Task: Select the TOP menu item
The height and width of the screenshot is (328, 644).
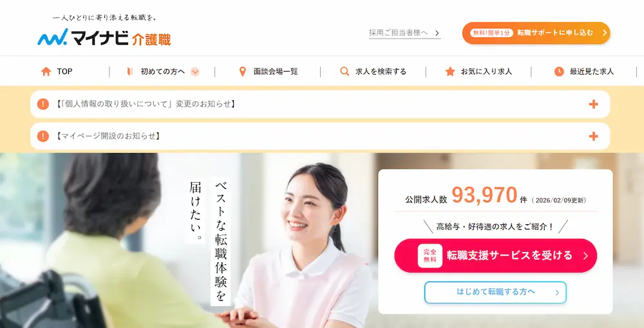Action: [x=57, y=72]
